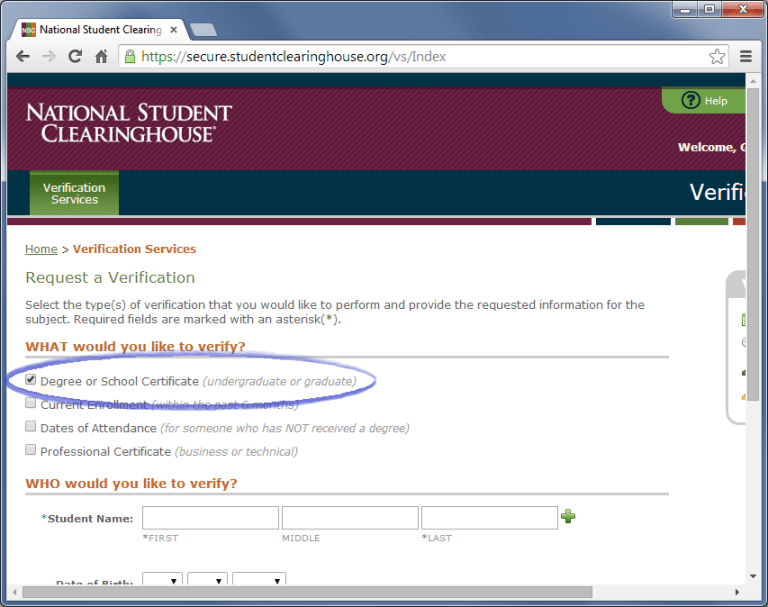Viewport: 768px width, 607px height.
Task: Bookmark page with star icon
Action: click(716, 57)
